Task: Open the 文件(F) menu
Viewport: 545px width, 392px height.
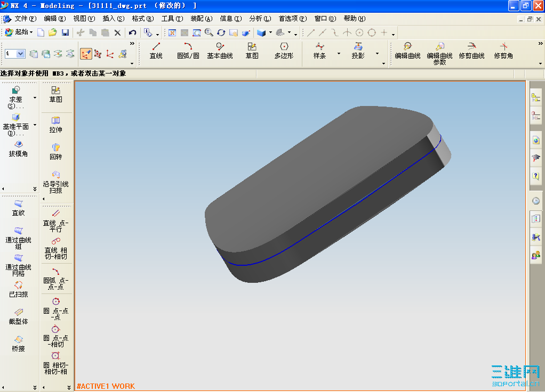Action: 26,19
